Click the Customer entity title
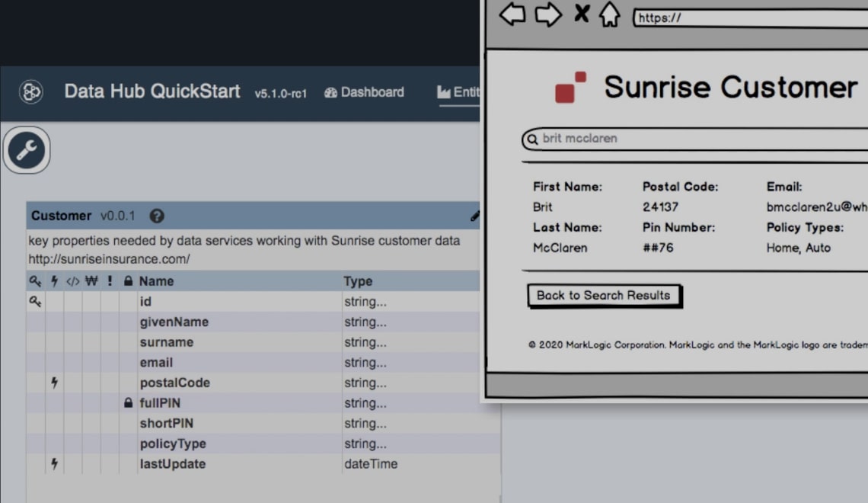Viewport: 868px width, 503px height. tap(61, 216)
